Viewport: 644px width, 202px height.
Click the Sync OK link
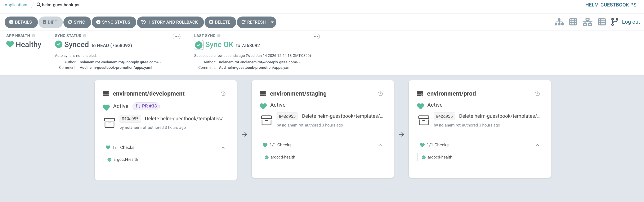219,45
